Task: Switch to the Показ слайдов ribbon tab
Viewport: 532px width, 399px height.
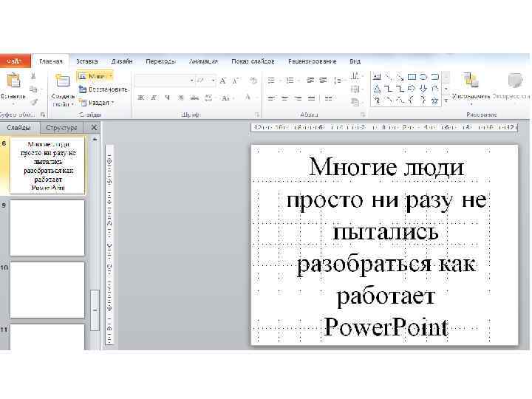Action: (253, 61)
